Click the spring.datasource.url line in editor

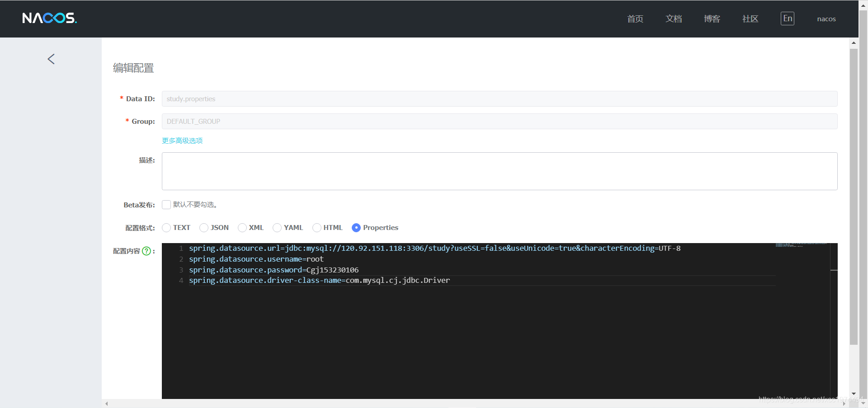(x=434, y=249)
